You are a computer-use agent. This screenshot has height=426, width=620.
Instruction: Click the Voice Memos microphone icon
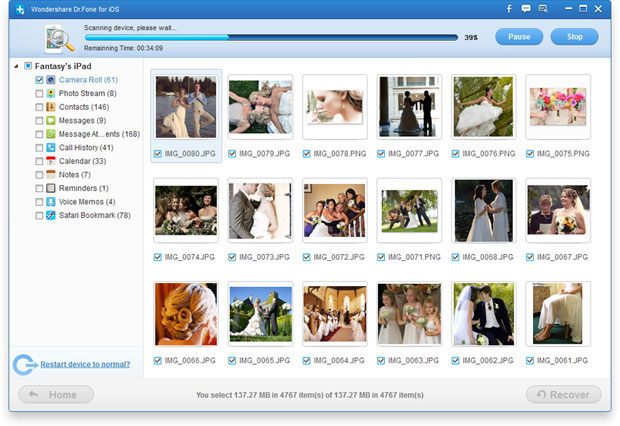pyautogui.click(x=51, y=201)
